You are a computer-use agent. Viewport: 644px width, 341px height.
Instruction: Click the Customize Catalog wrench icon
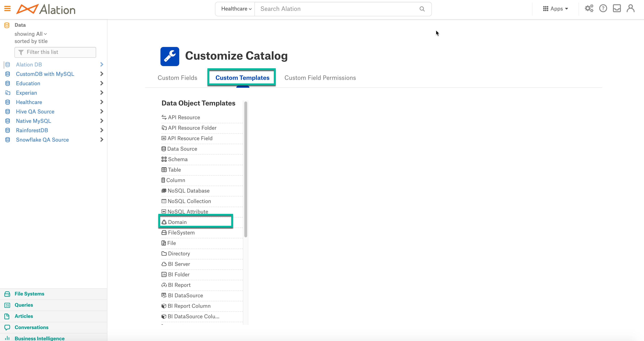coord(170,57)
